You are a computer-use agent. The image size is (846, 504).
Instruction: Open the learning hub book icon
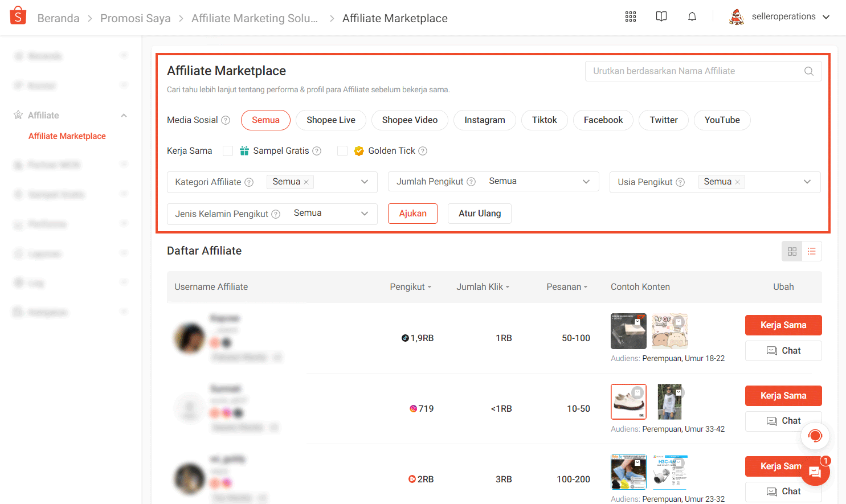point(661,17)
